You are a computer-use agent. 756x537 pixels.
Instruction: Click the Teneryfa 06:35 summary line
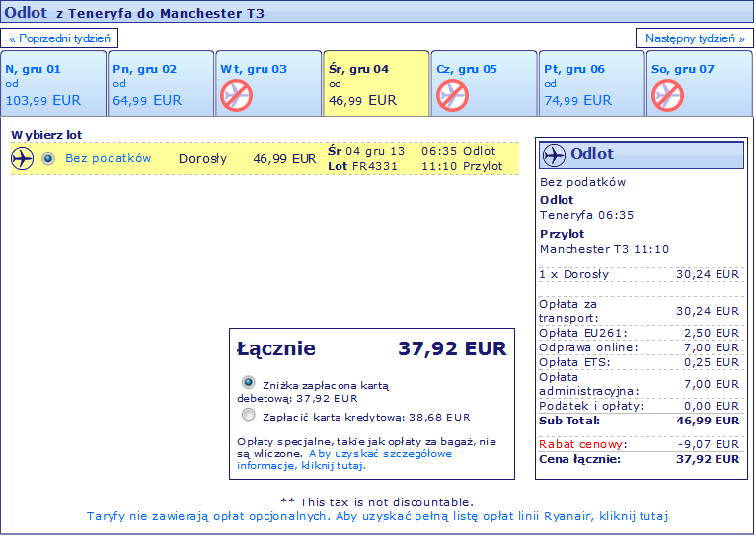point(587,215)
